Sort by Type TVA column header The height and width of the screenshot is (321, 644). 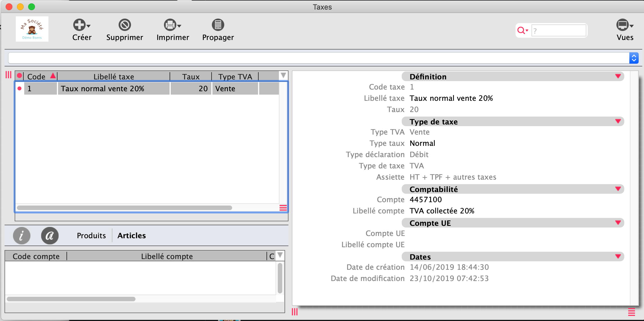(235, 76)
